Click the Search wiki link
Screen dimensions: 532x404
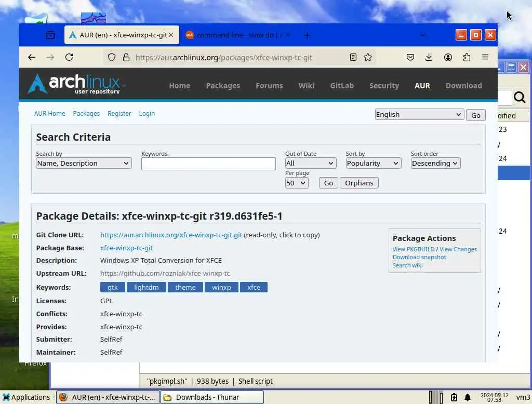[407, 265]
